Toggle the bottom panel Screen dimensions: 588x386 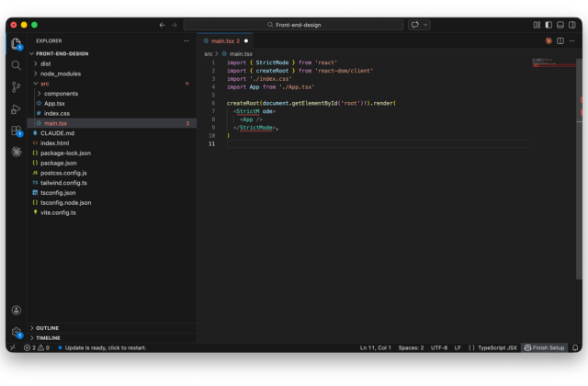click(x=560, y=25)
